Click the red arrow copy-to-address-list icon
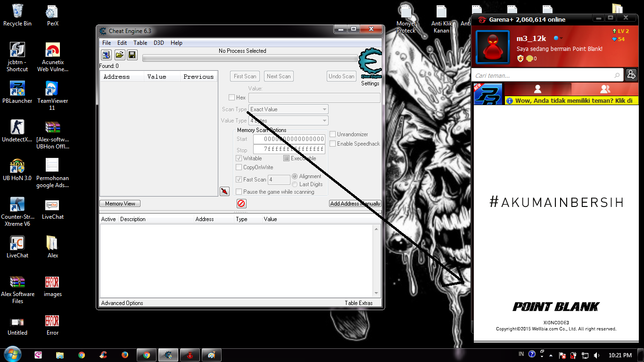The height and width of the screenshot is (362, 644). [224, 191]
